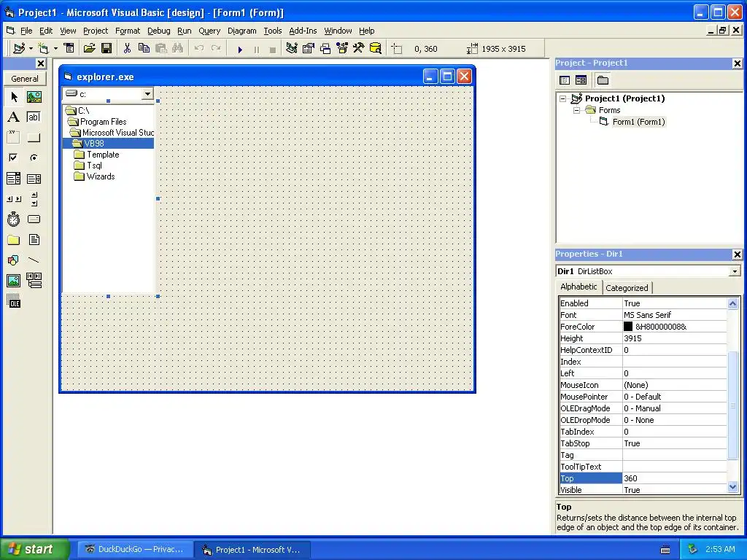Toggle the Toolbox hammer-and-wrench icon

(x=358, y=49)
